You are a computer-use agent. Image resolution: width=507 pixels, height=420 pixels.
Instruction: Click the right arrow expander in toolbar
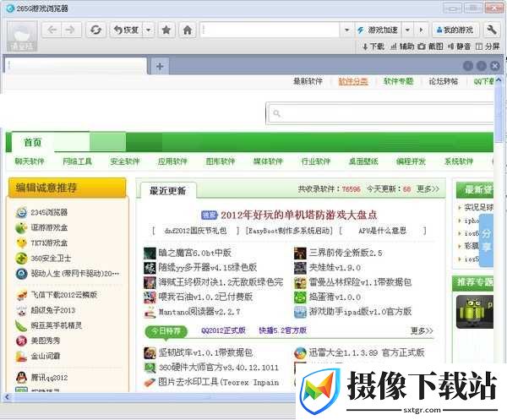[x=421, y=30]
